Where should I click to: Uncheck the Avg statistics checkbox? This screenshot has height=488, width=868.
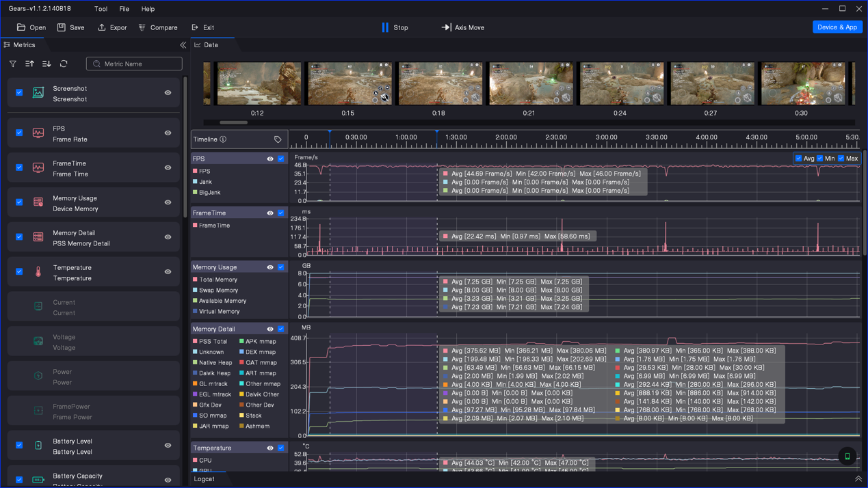pos(798,159)
